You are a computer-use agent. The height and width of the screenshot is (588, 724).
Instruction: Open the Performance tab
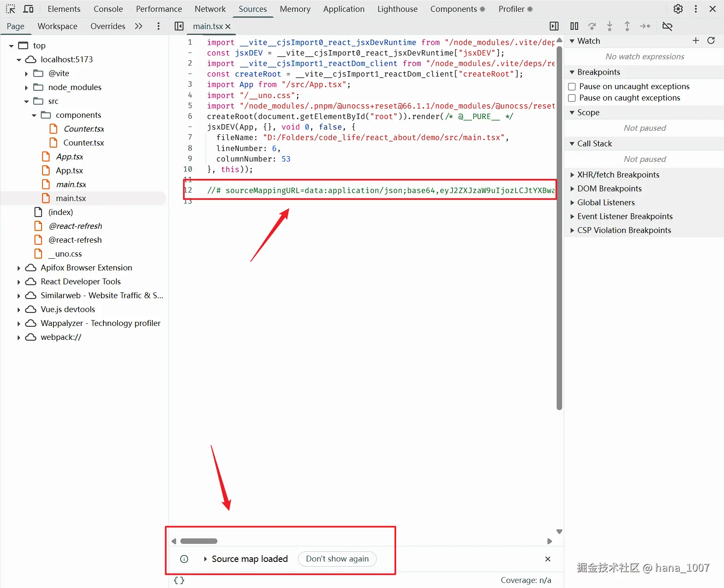pyautogui.click(x=159, y=9)
